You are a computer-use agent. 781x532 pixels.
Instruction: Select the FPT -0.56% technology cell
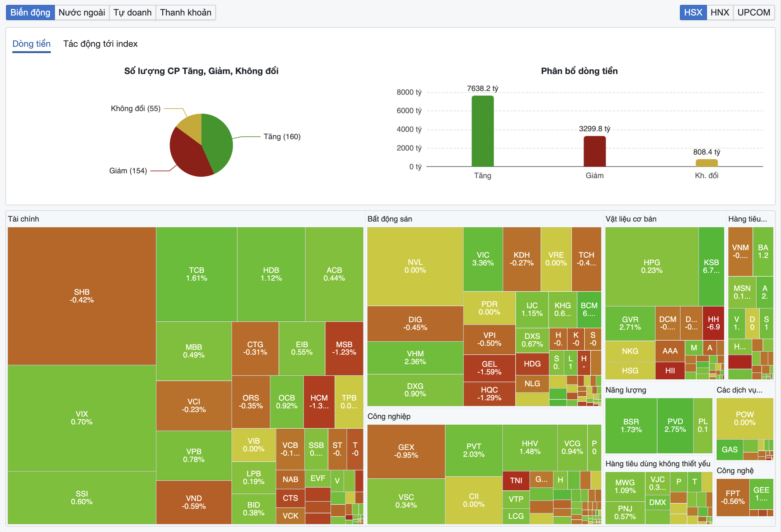click(x=732, y=497)
